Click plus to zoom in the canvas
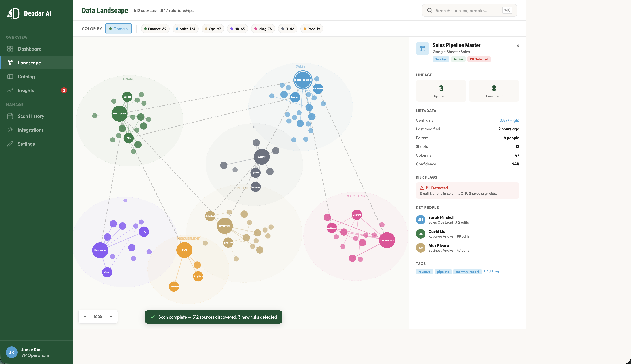This screenshot has width=631, height=364. pyautogui.click(x=111, y=316)
